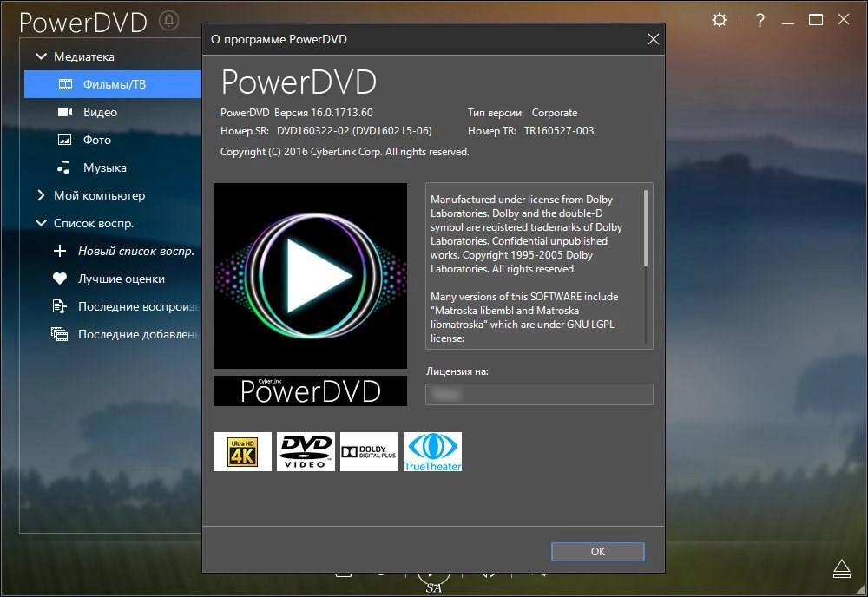Click the Последние воспроизведённые list icon
The image size is (868, 597).
click(59, 306)
